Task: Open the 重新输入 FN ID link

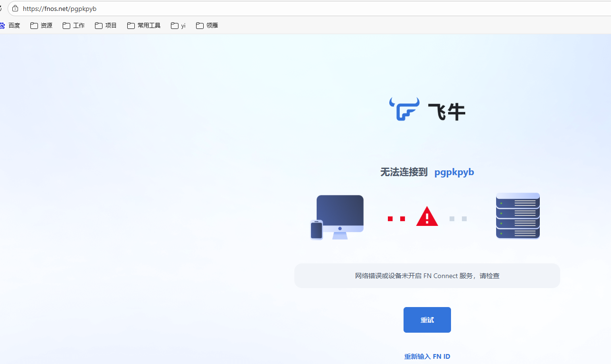Action: 427,356
